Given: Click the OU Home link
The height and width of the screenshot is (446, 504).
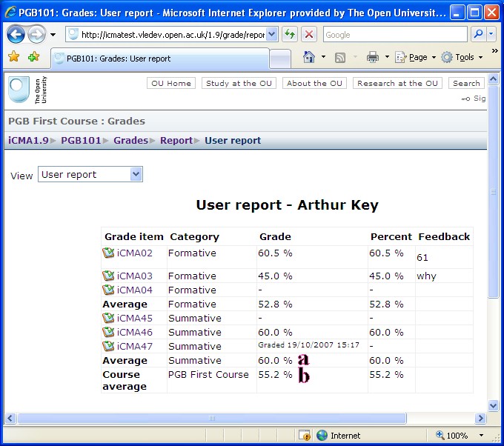Looking at the screenshot, I should [x=171, y=83].
